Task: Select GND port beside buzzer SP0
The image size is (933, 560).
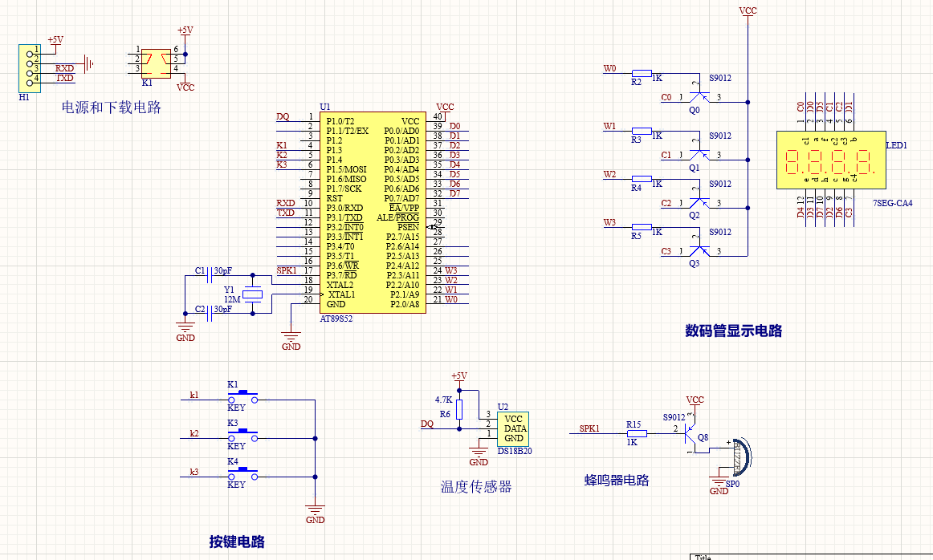Action: pos(719,485)
